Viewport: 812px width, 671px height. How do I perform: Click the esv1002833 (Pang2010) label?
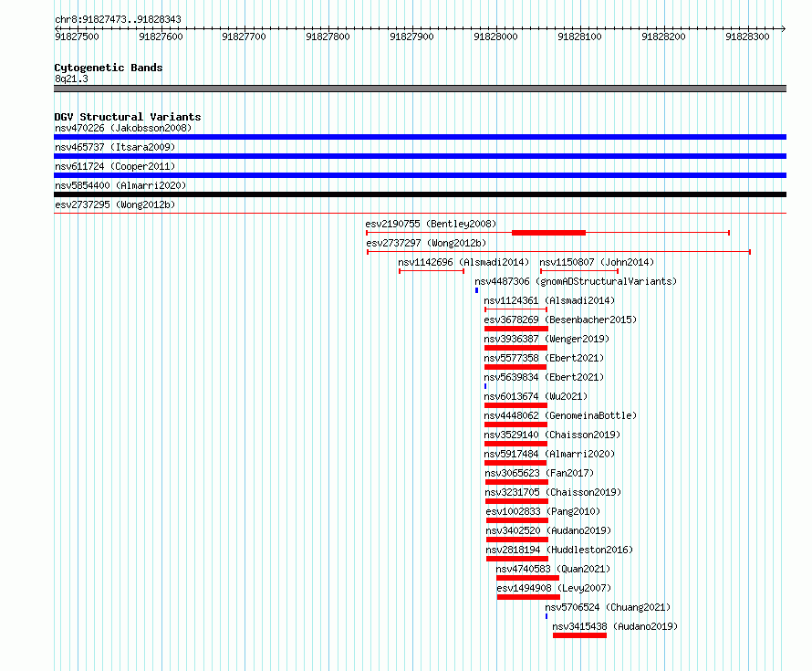click(x=543, y=511)
